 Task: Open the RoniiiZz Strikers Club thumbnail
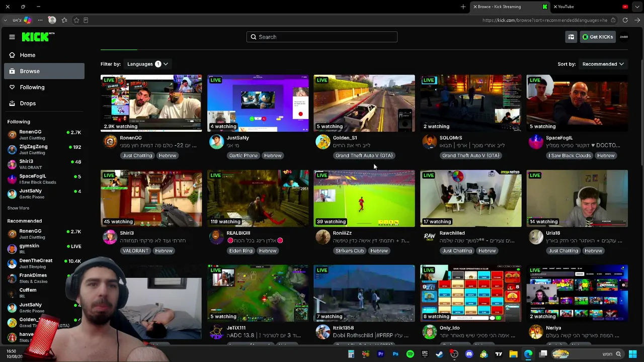(x=364, y=198)
